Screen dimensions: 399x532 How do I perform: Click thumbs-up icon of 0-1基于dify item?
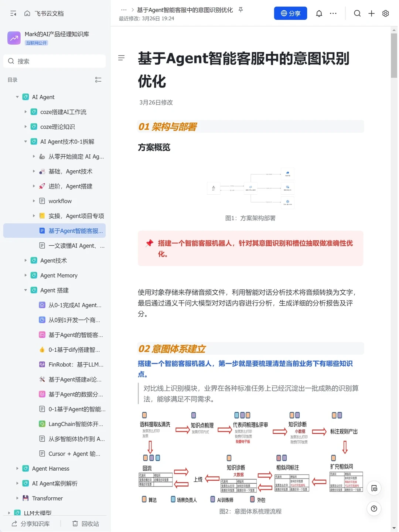pos(42,350)
